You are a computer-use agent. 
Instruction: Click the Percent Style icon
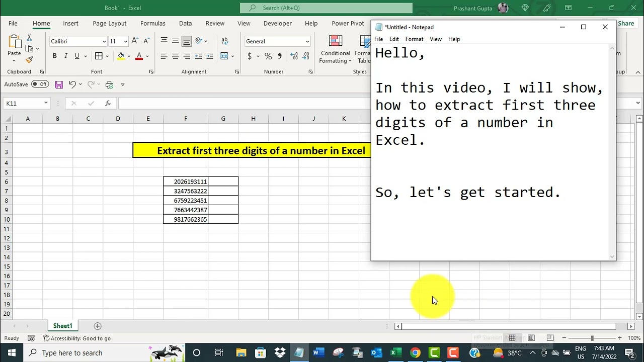click(x=268, y=56)
